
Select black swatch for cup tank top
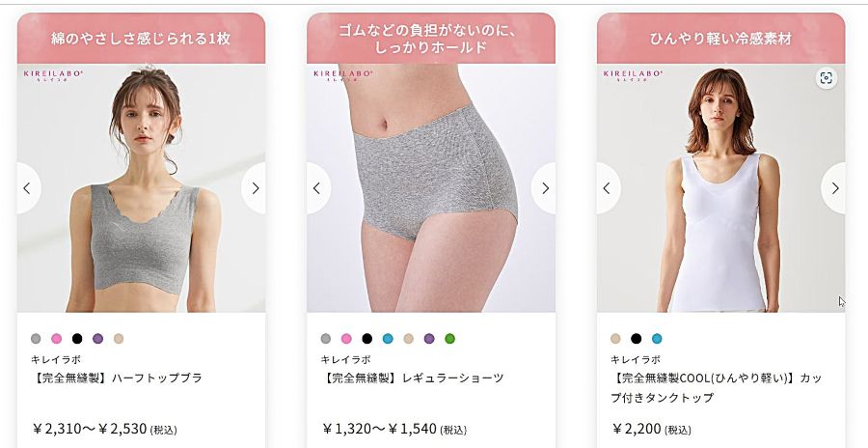pos(637,339)
